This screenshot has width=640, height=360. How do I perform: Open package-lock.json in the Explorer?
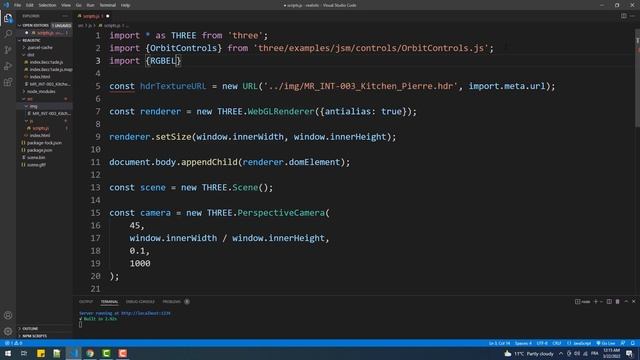click(x=44, y=143)
